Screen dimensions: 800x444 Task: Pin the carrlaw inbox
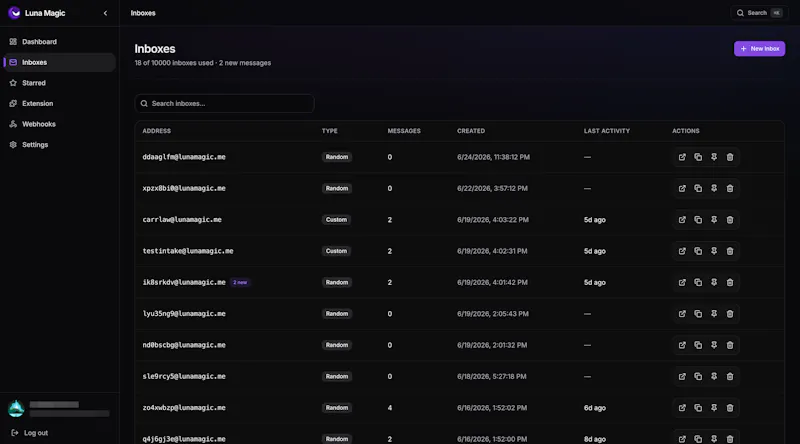click(x=714, y=220)
